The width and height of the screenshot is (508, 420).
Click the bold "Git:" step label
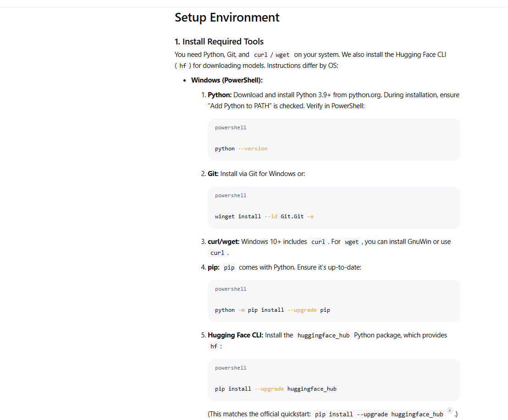[213, 174]
